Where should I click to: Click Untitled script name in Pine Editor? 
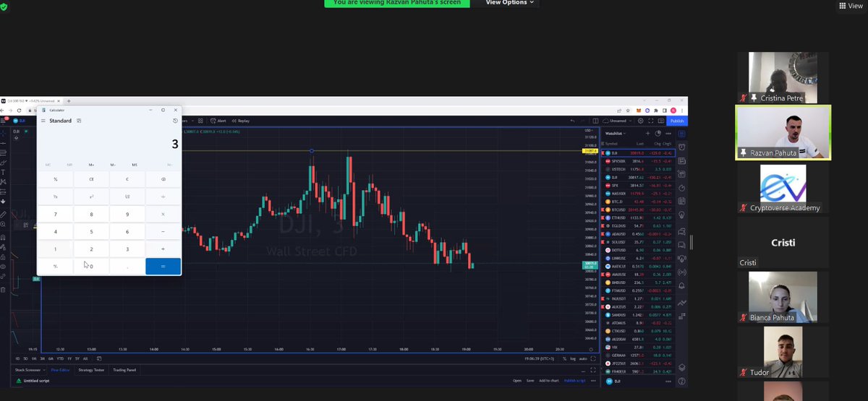(x=35, y=380)
